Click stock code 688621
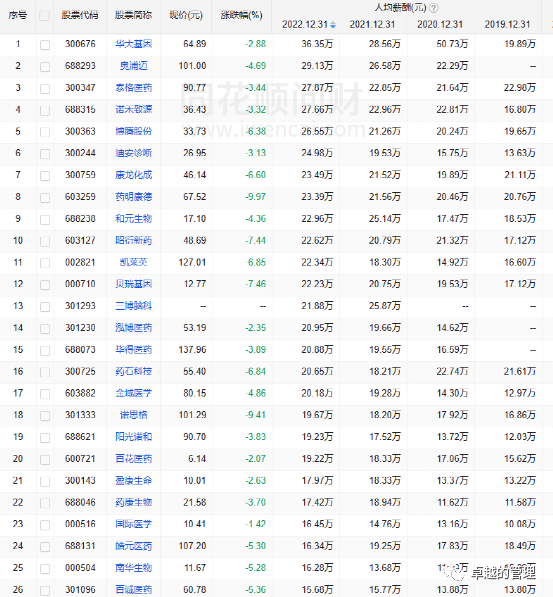Image resolution: width=553 pixels, height=597 pixels. click(80, 437)
